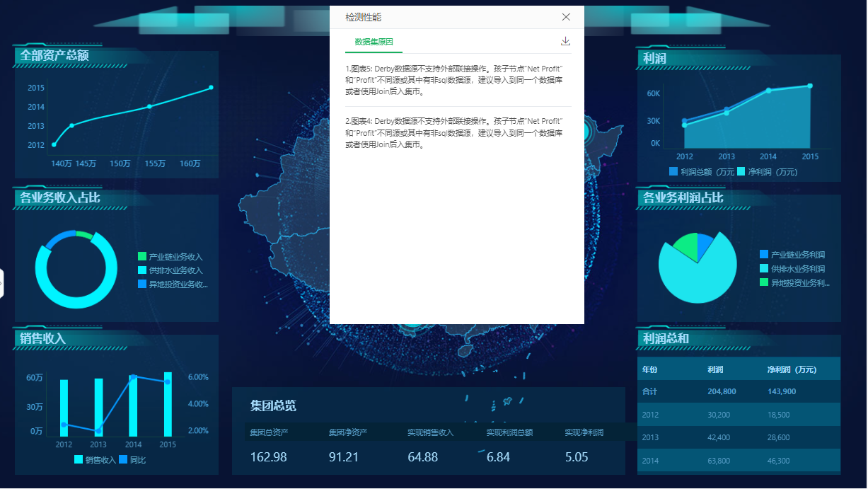Click the 2015 data point in 全部资产总额
Screen dimensions: 868x489
tap(211, 87)
